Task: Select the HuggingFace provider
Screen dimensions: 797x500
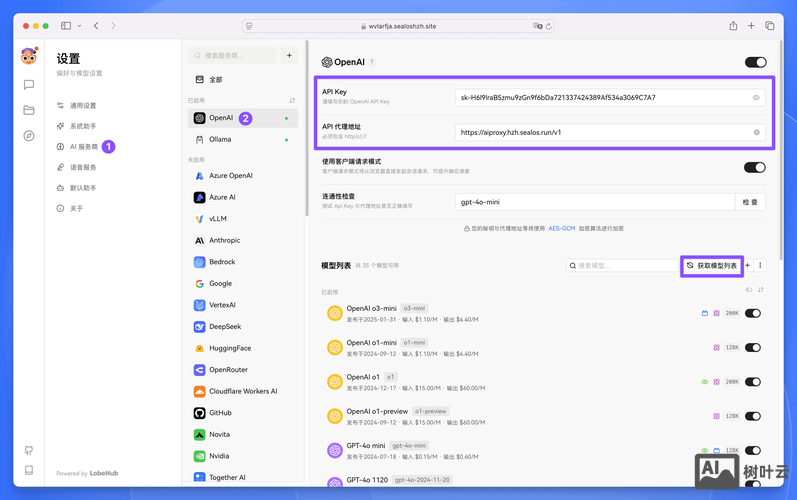Action: pos(243,348)
